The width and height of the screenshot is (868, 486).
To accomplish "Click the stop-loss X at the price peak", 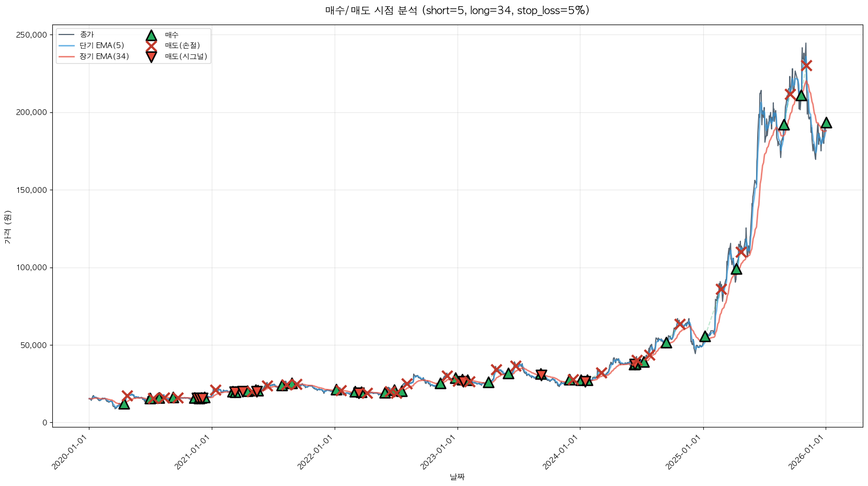I will click(x=806, y=65).
